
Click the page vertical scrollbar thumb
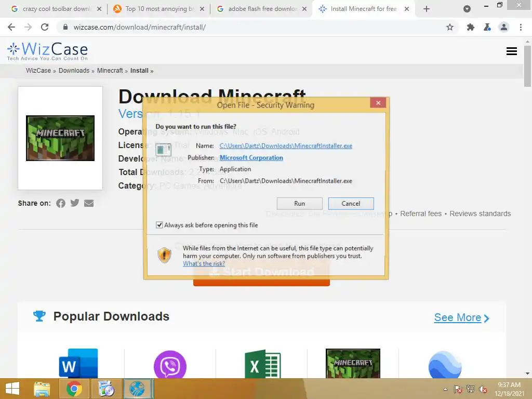tap(527, 66)
